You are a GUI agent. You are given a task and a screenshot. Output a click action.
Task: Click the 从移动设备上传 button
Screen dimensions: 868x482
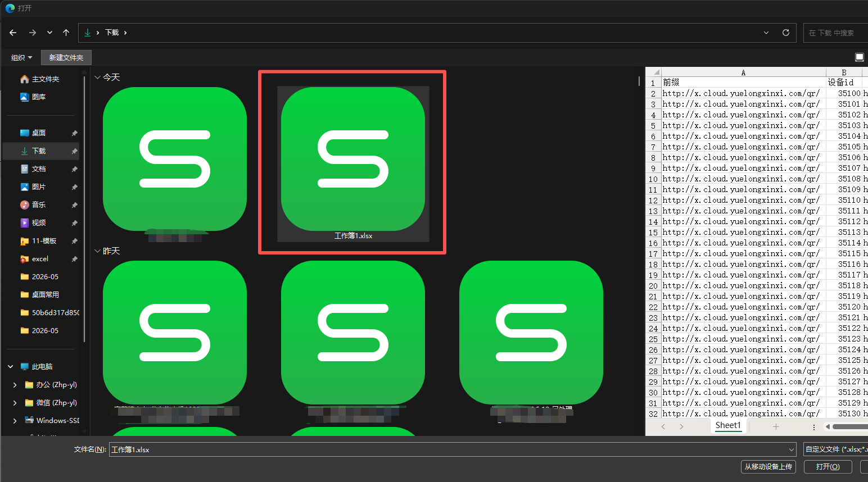(768, 467)
